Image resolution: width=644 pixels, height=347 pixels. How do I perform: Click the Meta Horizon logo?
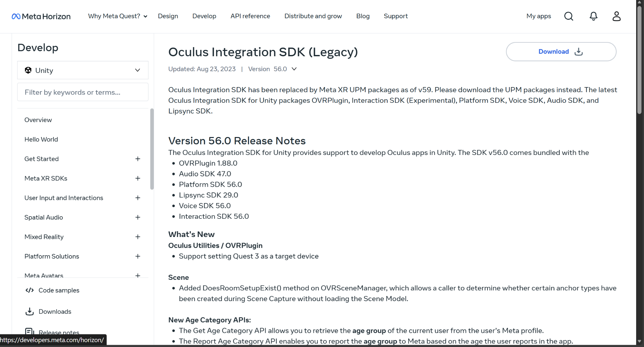point(41,16)
